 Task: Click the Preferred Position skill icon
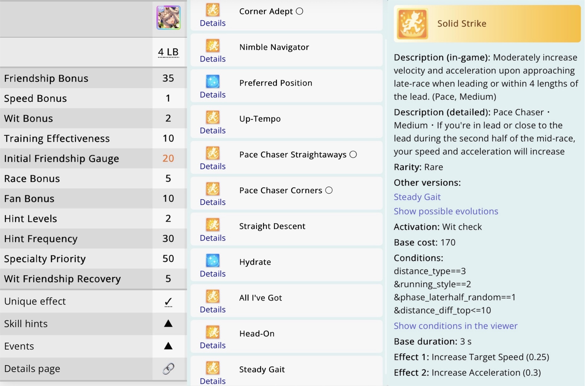(x=213, y=82)
